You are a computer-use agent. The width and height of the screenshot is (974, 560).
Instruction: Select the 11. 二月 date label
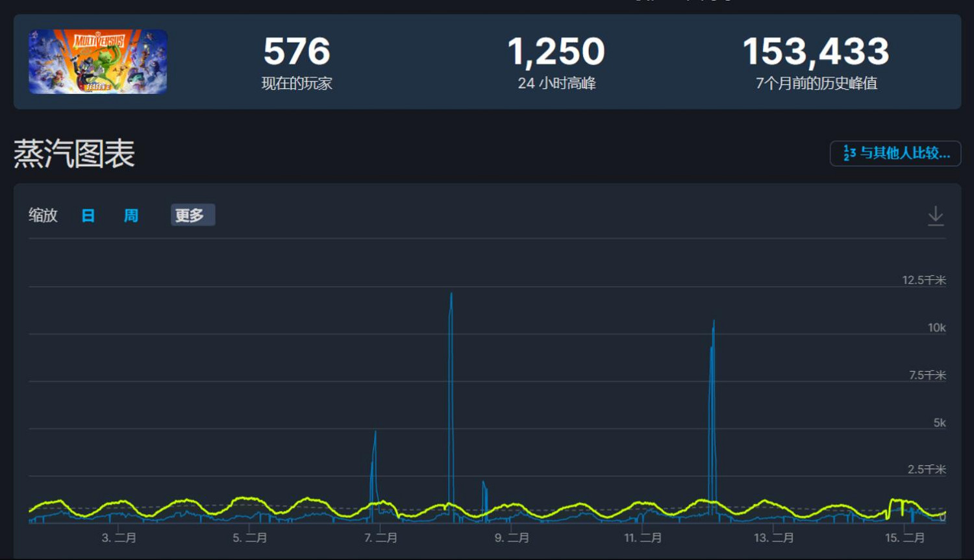[643, 538]
